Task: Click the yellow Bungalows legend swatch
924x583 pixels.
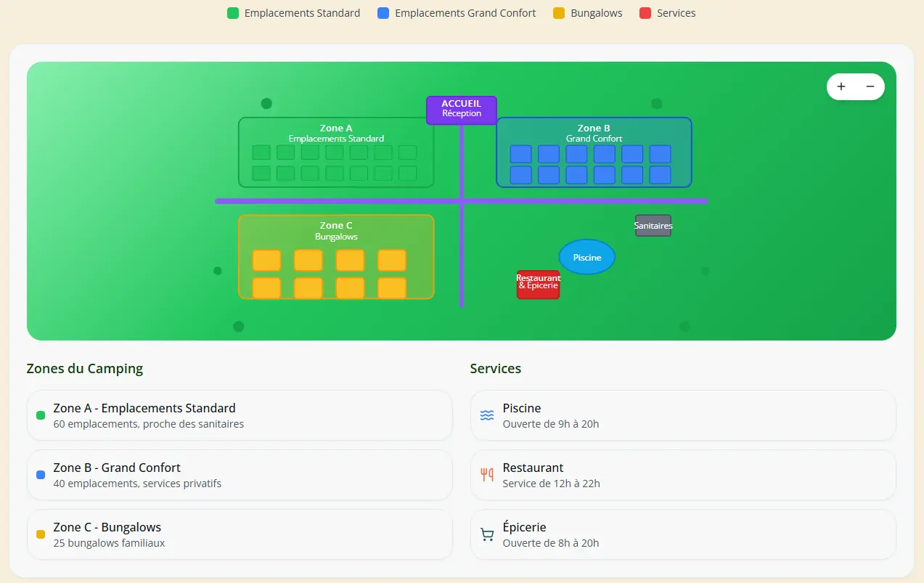Action: point(559,13)
